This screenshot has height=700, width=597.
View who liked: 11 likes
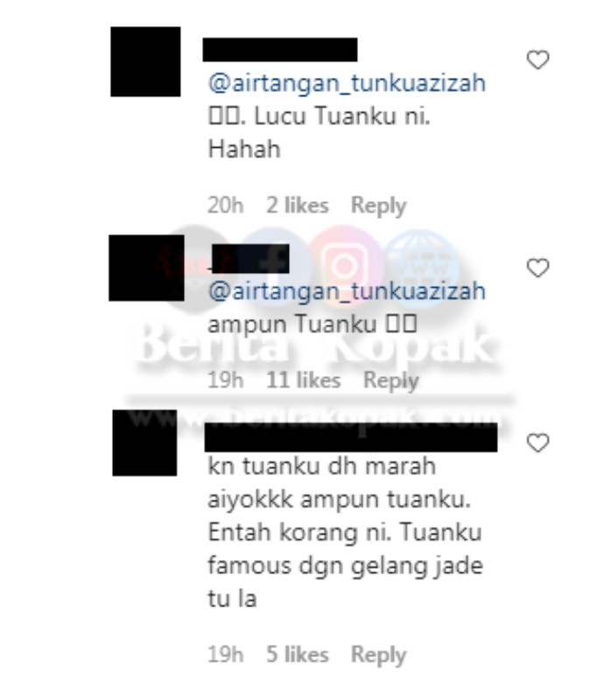[304, 381]
